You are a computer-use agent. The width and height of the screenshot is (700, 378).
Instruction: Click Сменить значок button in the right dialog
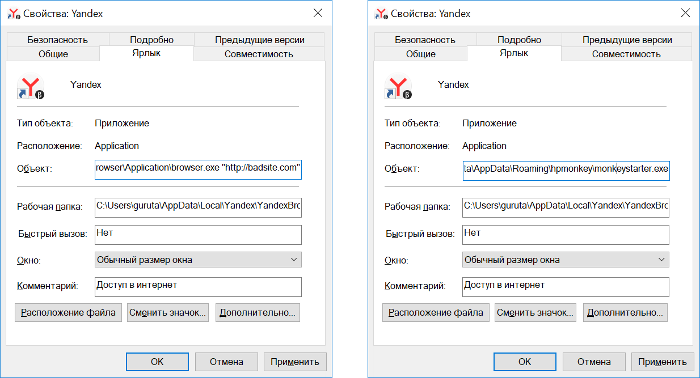[535, 312]
